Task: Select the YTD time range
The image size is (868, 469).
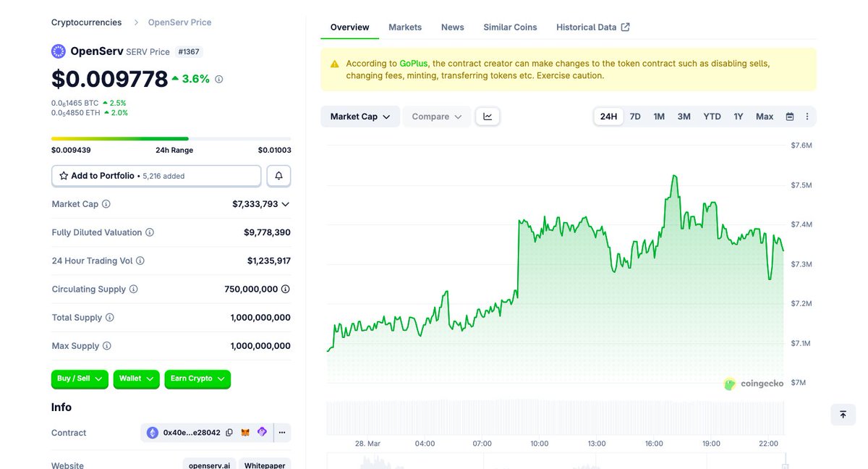Action: pos(712,117)
